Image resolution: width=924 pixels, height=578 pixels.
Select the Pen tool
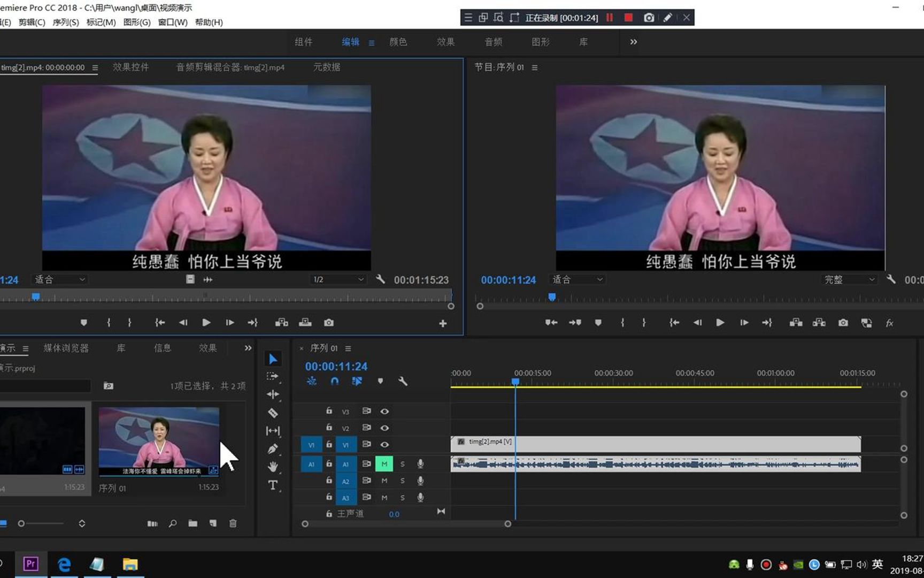click(273, 448)
